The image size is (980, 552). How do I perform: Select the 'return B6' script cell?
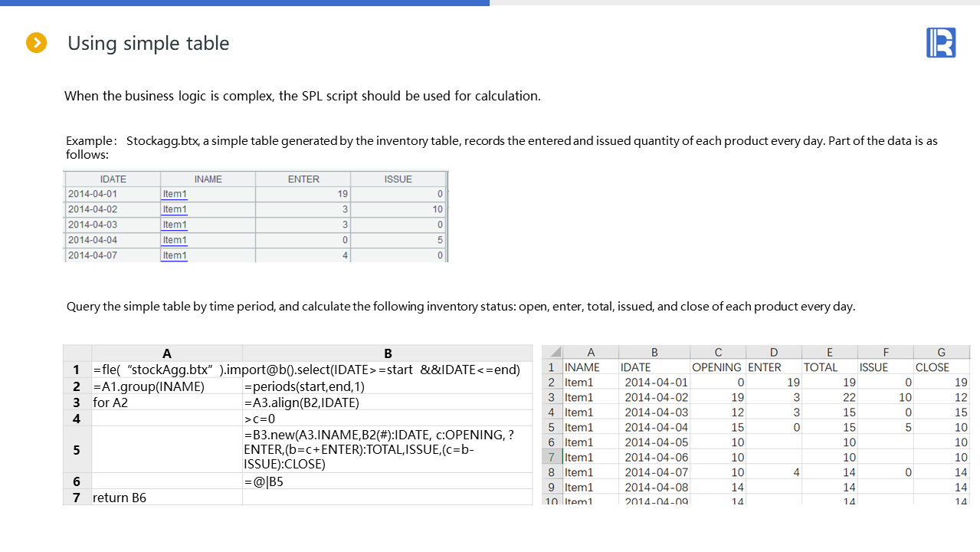tap(120, 498)
